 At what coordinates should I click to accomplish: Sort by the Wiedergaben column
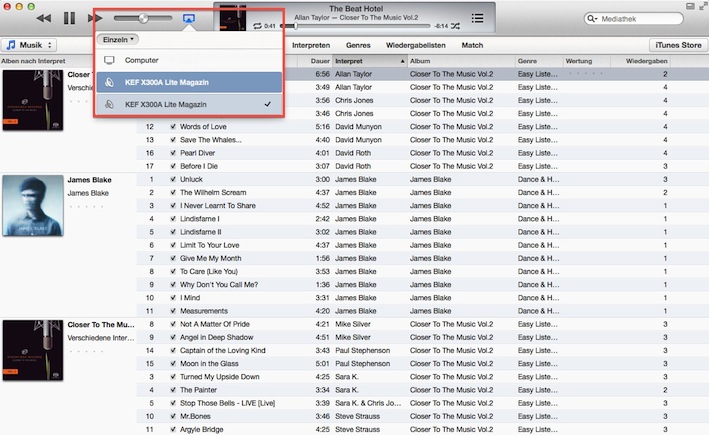(640, 61)
